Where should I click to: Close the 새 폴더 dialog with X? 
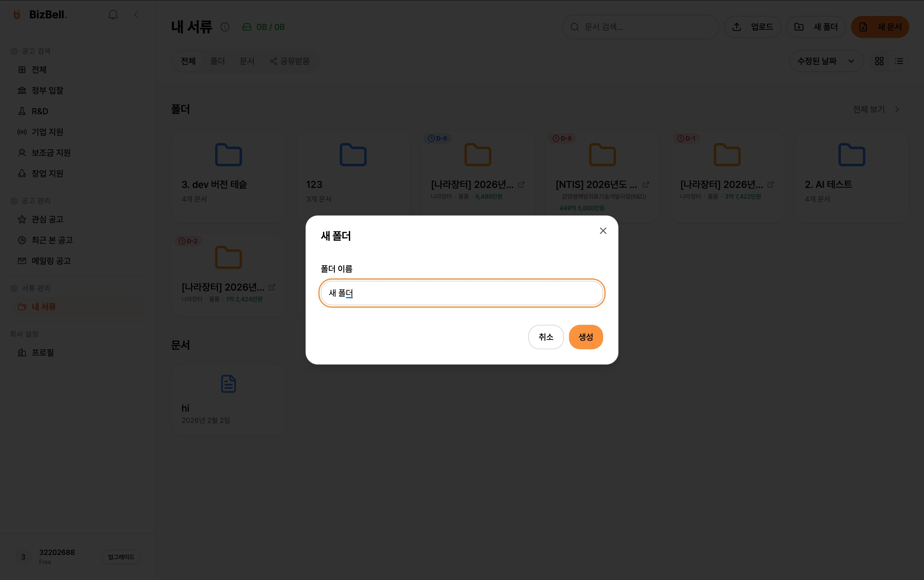(x=603, y=230)
